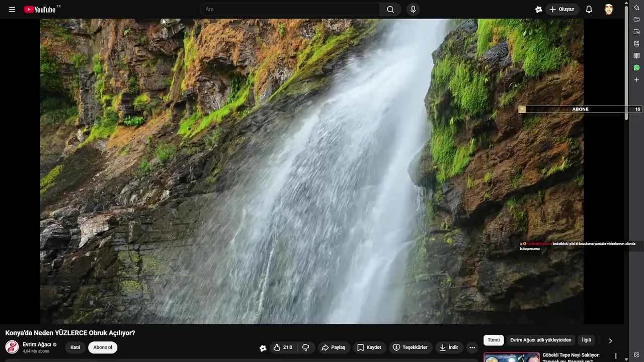Click the 4,64 Mn abone subscriber count
644x362 pixels.
36,351
